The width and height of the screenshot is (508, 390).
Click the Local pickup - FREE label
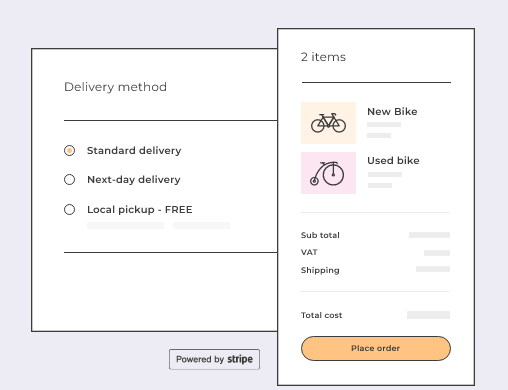[x=140, y=210]
